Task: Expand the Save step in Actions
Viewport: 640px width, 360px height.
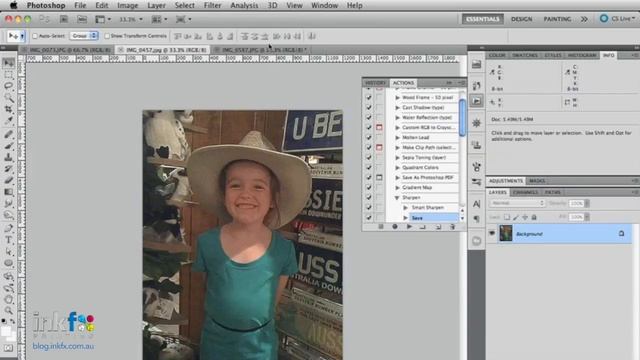Action: [x=405, y=218]
